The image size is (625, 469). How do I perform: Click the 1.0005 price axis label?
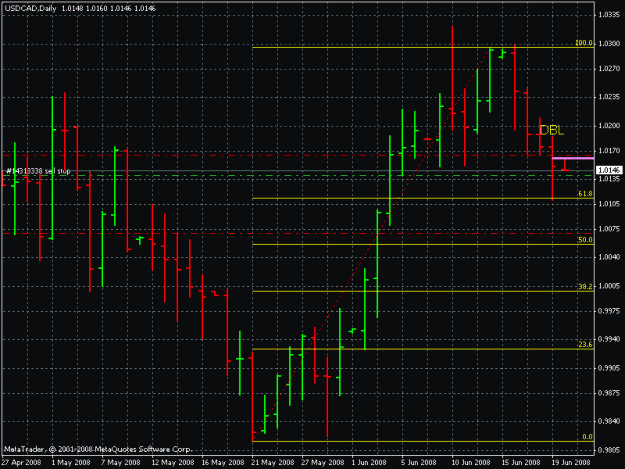coord(609,286)
